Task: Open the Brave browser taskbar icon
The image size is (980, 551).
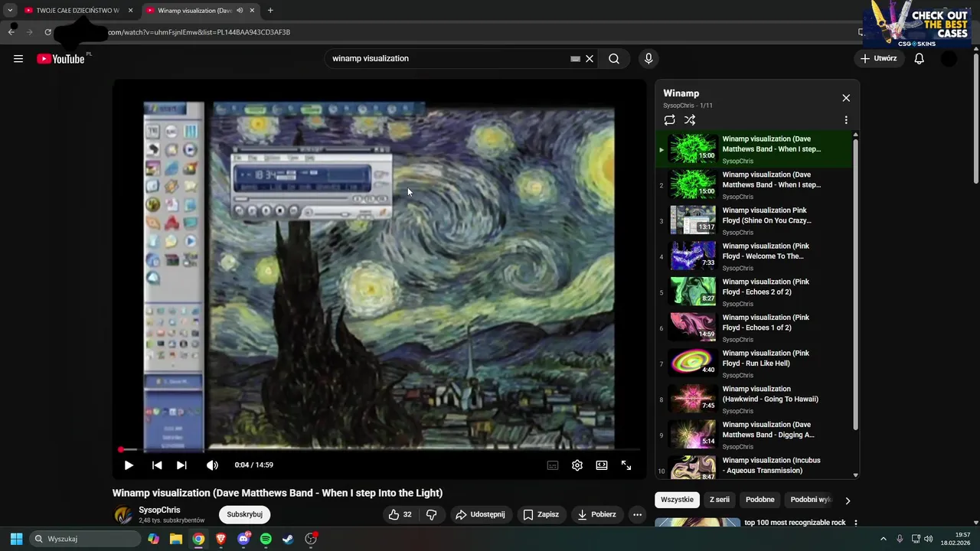Action: coord(221,539)
